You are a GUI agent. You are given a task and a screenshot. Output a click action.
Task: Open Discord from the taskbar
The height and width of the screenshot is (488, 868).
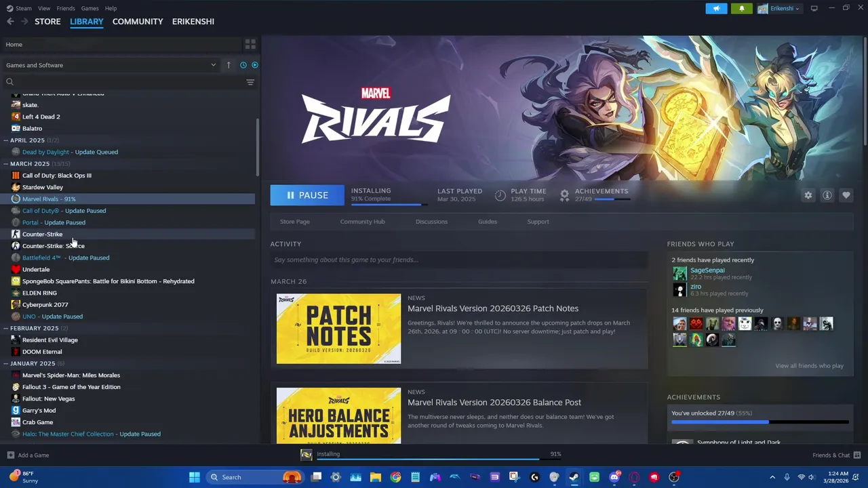pyautogui.click(x=614, y=477)
